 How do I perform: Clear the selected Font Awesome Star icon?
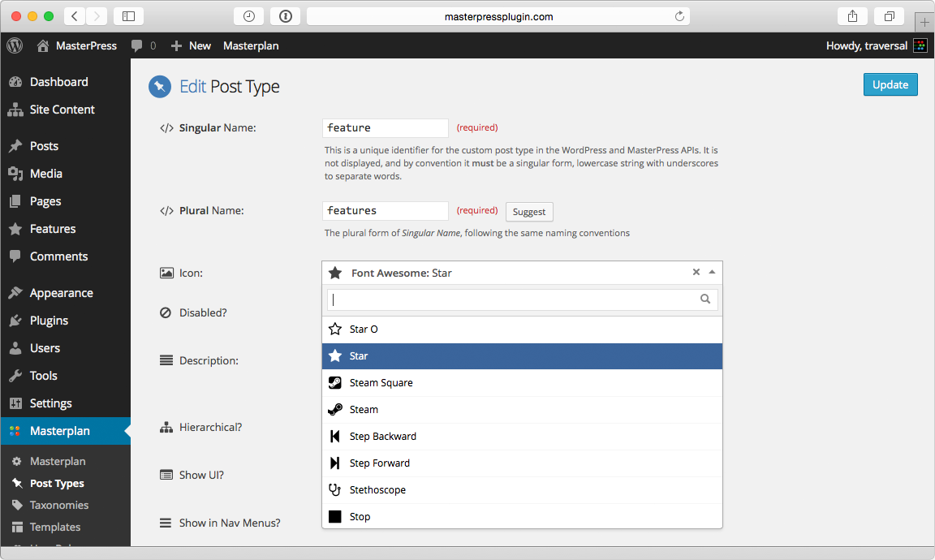696,272
